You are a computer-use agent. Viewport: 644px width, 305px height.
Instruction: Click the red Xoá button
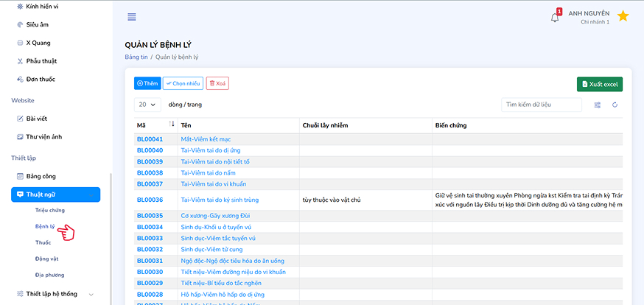point(217,84)
